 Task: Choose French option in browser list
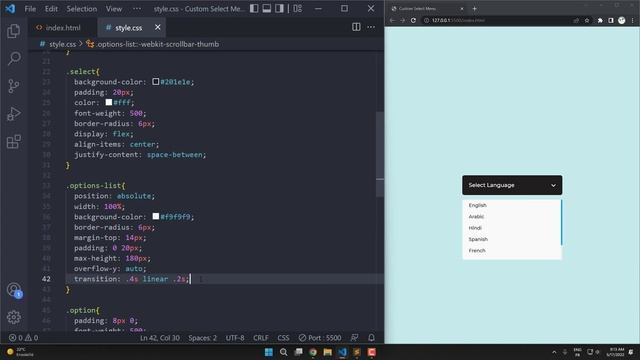(x=477, y=251)
